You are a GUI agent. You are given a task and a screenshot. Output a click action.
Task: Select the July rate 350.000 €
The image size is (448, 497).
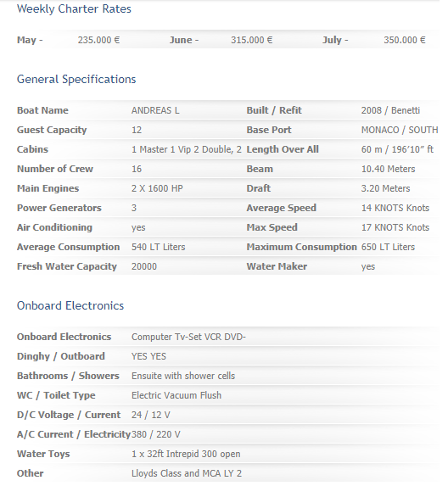(405, 40)
